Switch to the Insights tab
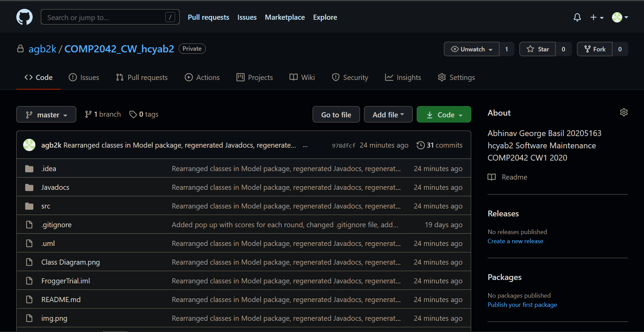Viewport: 644px width, 332px height. click(x=403, y=78)
